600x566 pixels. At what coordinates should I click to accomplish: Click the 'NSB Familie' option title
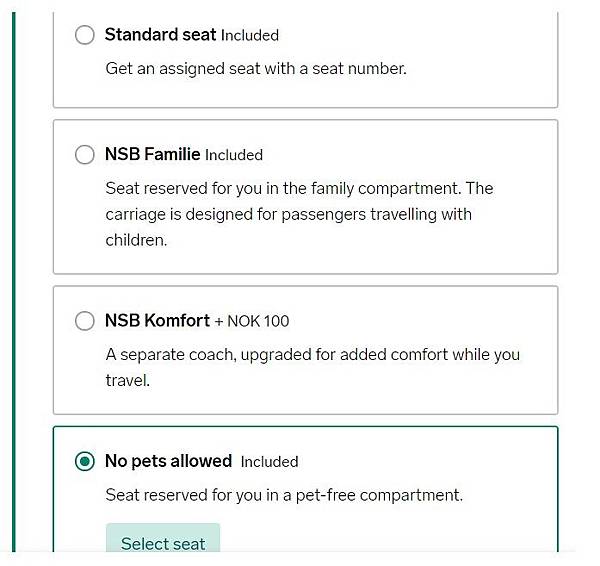(x=152, y=155)
